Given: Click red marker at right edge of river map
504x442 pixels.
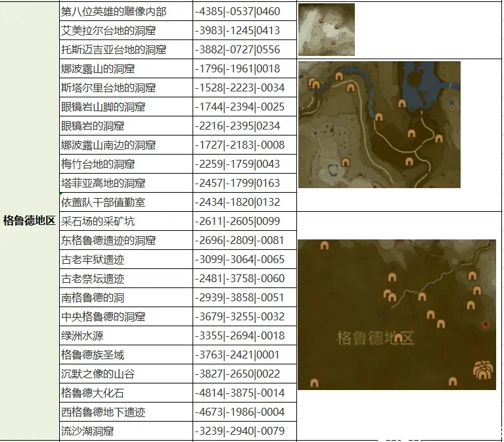Looking at the screenshot, I should click(x=451, y=104).
